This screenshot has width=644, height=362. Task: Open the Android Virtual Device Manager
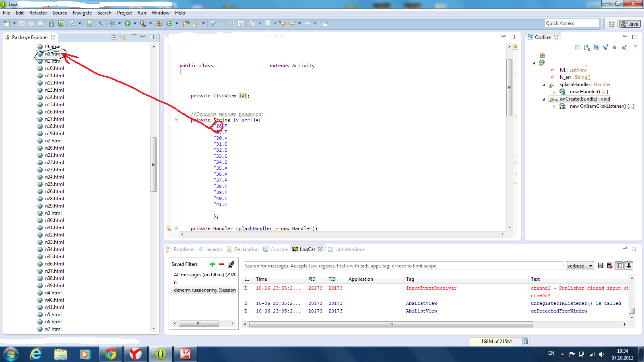click(x=61, y=24)
